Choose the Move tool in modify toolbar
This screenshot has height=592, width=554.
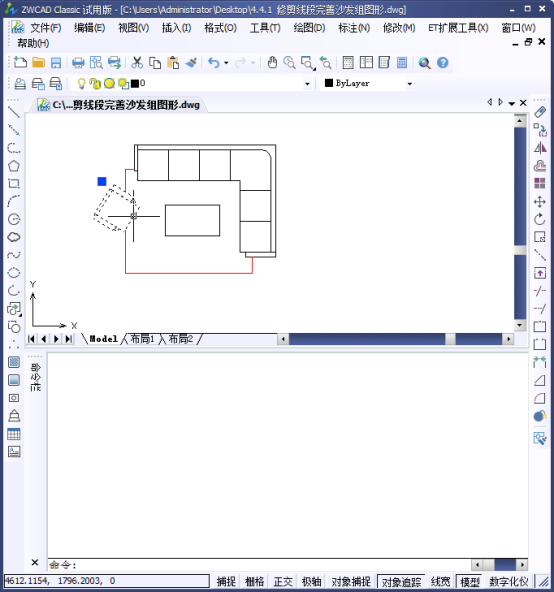pos(540,202)
